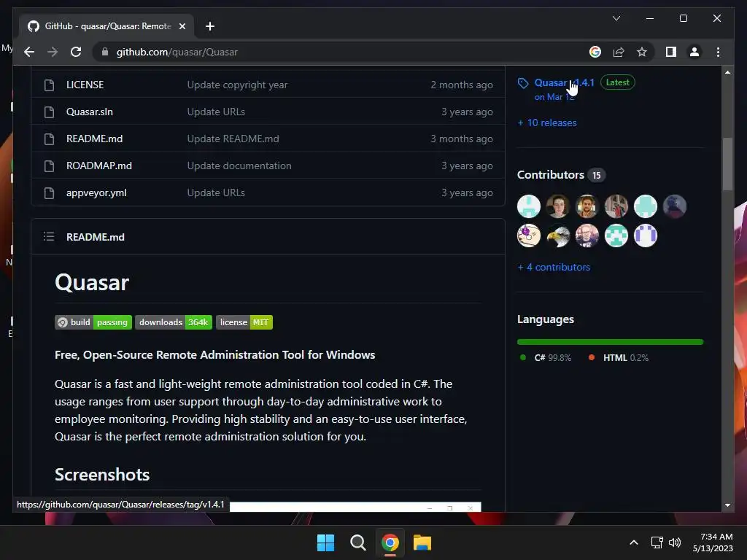Click Chrome in the taskbar

click(x=390, y=542)
